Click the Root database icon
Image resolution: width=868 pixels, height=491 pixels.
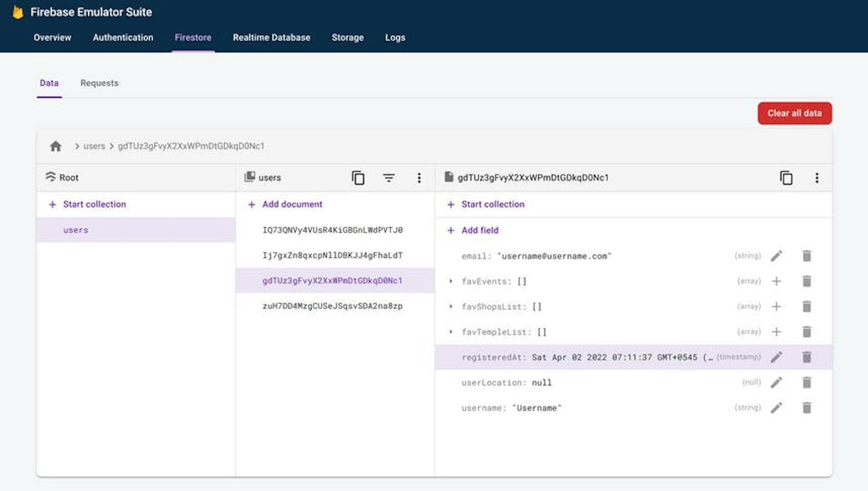pos(51,177)
